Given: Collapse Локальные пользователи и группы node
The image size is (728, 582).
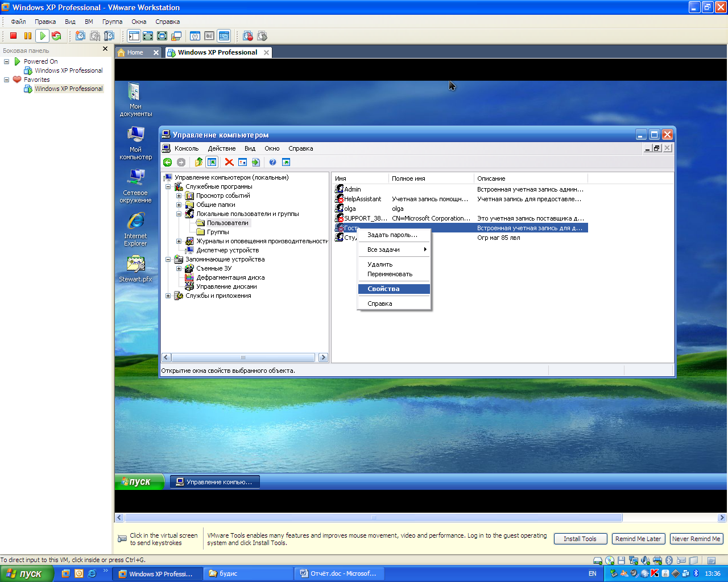Looking at the screenshot, I should [179, 214].
